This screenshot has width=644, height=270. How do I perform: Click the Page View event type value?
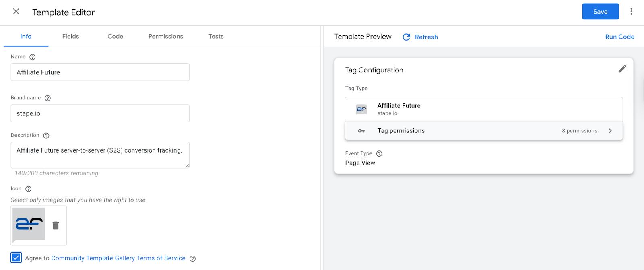coord(360,163)
